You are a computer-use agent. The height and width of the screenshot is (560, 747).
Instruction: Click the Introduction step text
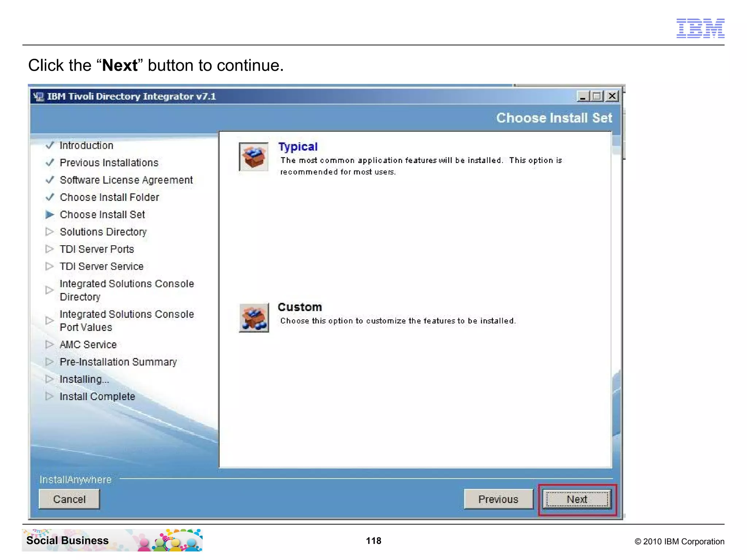coord(86,145)
